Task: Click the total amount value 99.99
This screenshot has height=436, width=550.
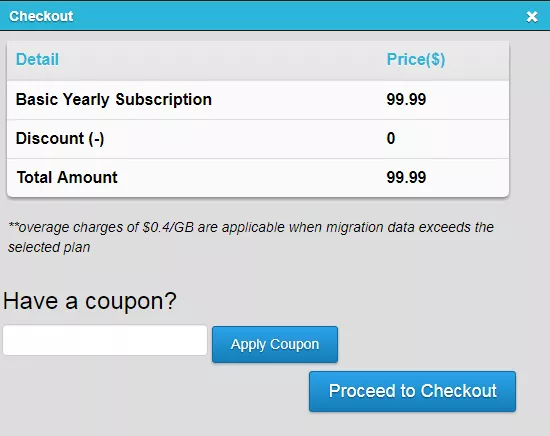Action: point(406,177)
